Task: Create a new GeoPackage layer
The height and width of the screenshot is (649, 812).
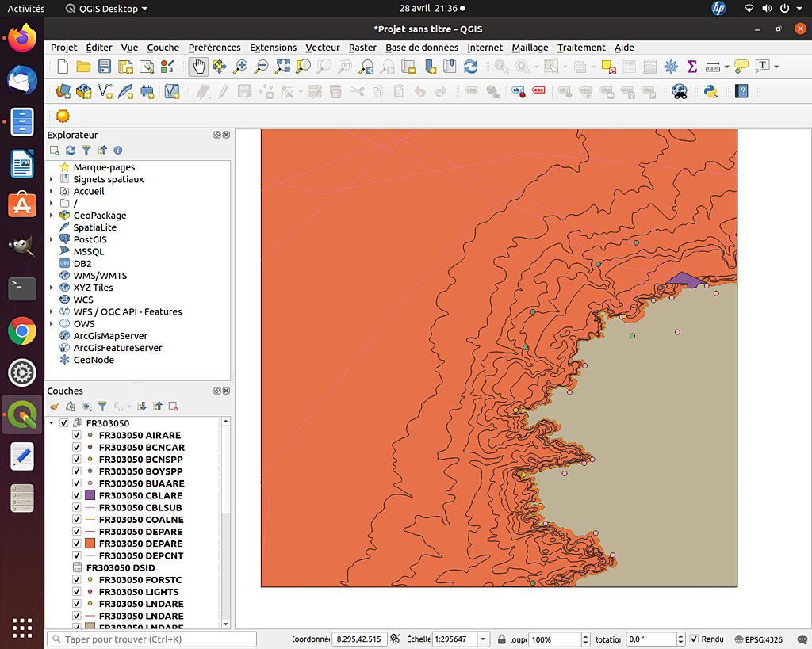Action: pos(84,92)
